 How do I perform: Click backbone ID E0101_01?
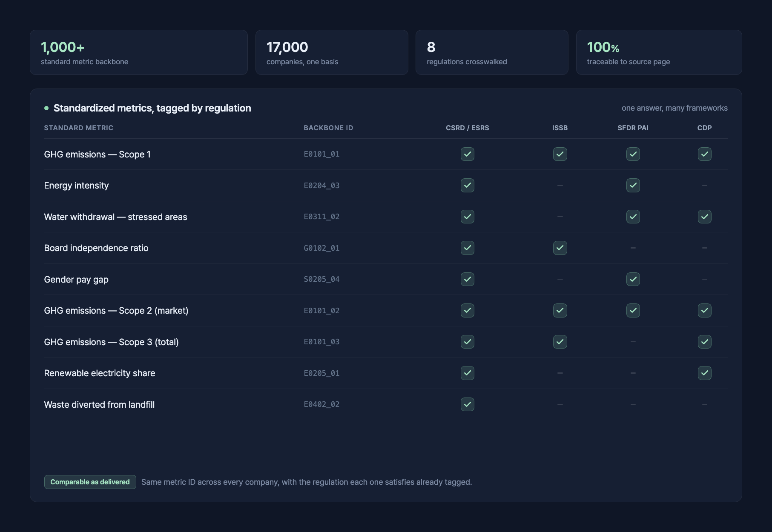point(321,154)
